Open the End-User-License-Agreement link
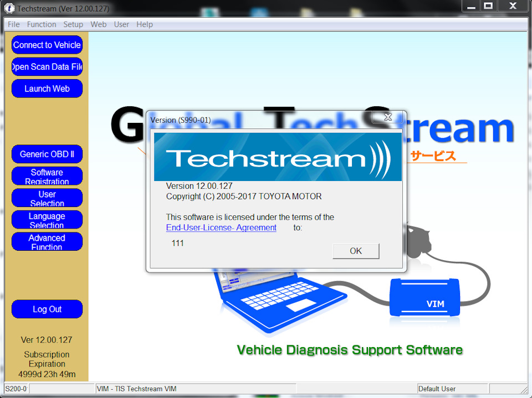The height and width of the screenshot is (398, 532). (x=221, y=228)
